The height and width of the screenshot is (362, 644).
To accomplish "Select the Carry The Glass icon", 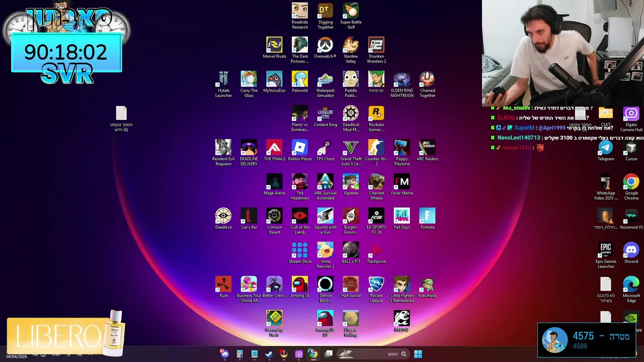I will tap(249, 84).
